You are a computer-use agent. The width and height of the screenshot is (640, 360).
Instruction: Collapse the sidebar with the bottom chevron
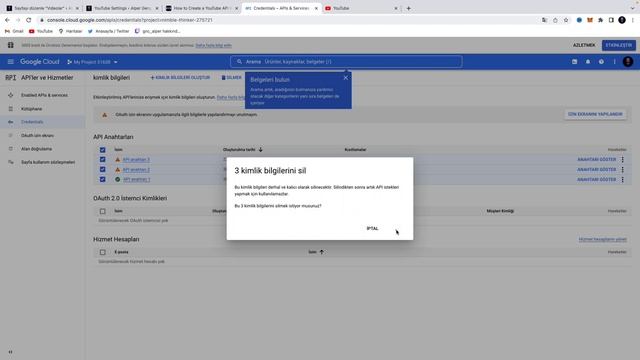10,352
